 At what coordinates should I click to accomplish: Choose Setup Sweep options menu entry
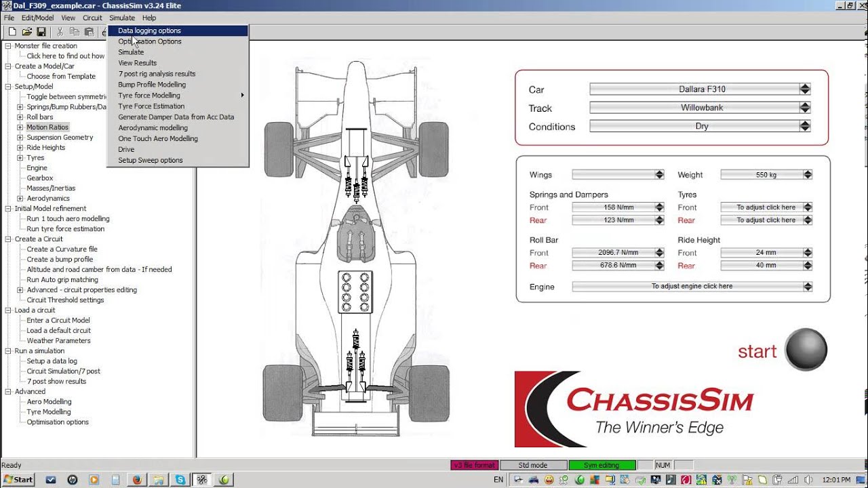(x=178, y=160)
